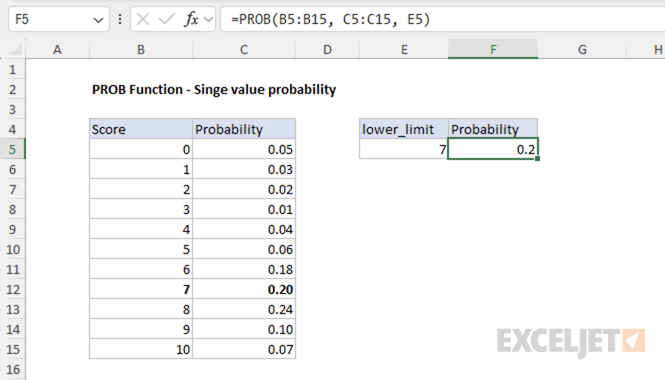The height and width of the screenshot is (380, 665).
Task: Open the Insert Function fx icon
Action: coord(191,19)
